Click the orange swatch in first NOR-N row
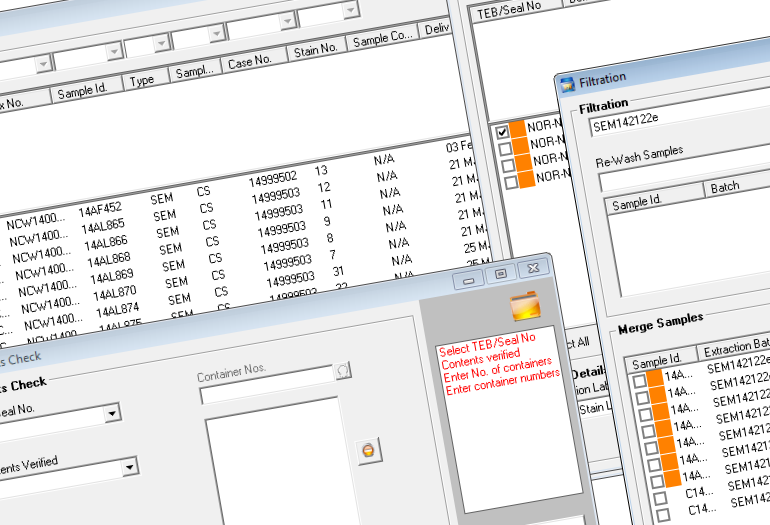770x525 pixels. 517,128
